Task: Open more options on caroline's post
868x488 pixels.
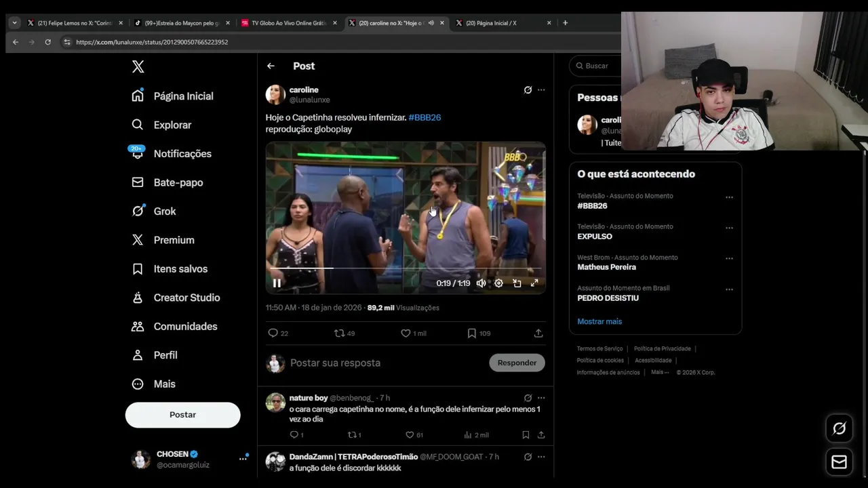Action: [541, 89]
